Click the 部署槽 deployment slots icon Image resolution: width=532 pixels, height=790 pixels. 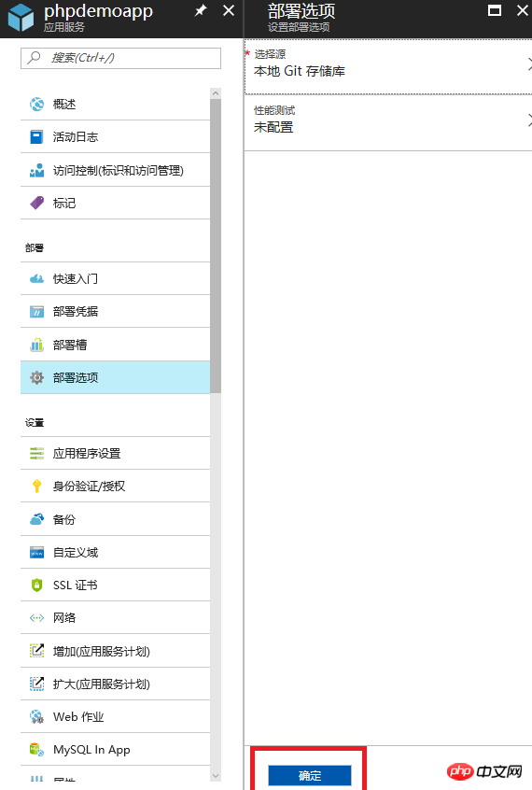coord(36,345)
